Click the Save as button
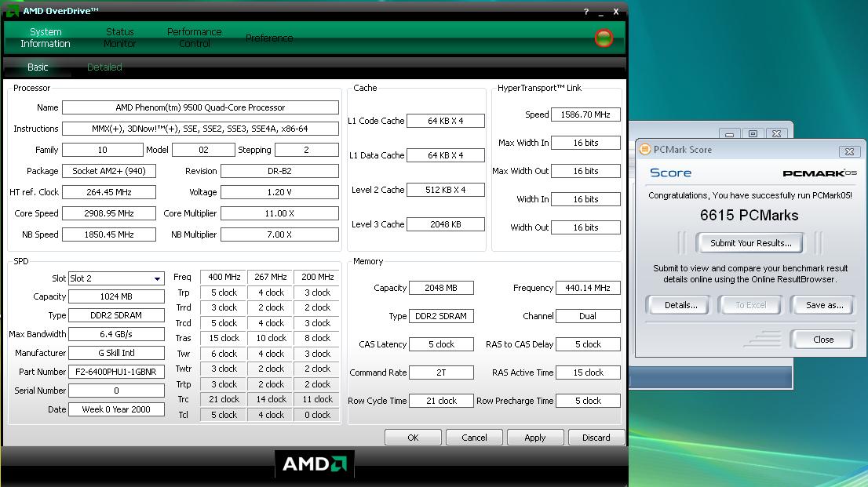 (x=824, y=305)
